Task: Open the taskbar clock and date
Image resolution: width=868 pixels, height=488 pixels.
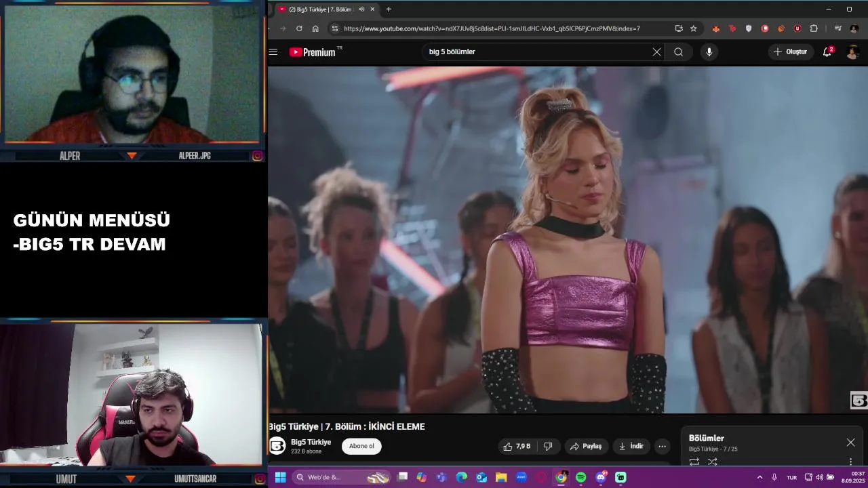Action: (x=853, y=477)
